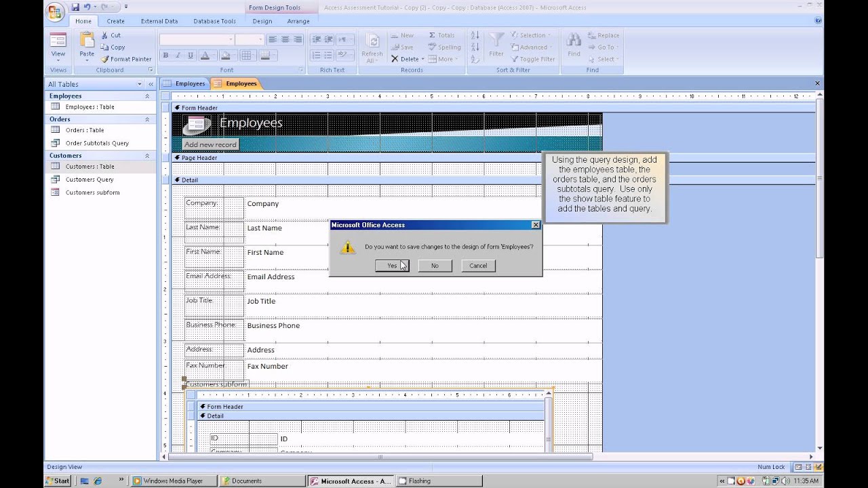Open the Design ribbon tab
The width and height of the screenshot is (868, 488).
(262, 21)
